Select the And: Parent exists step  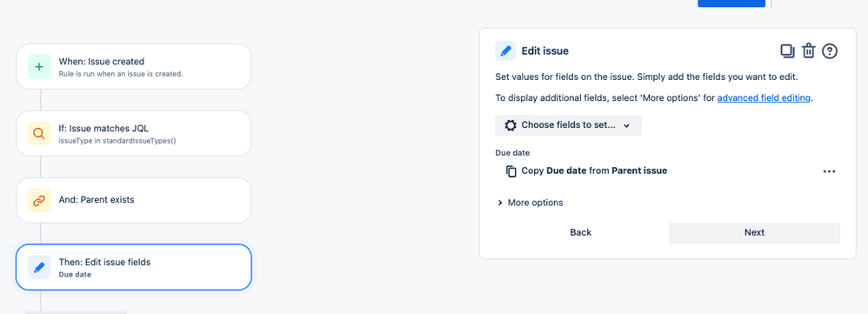[133, 200]
